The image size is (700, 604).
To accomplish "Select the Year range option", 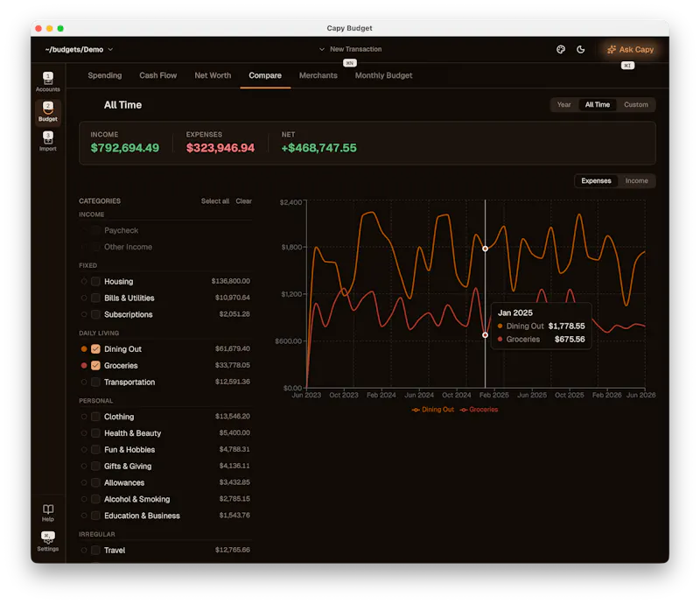I will click(x=563, y=104).
